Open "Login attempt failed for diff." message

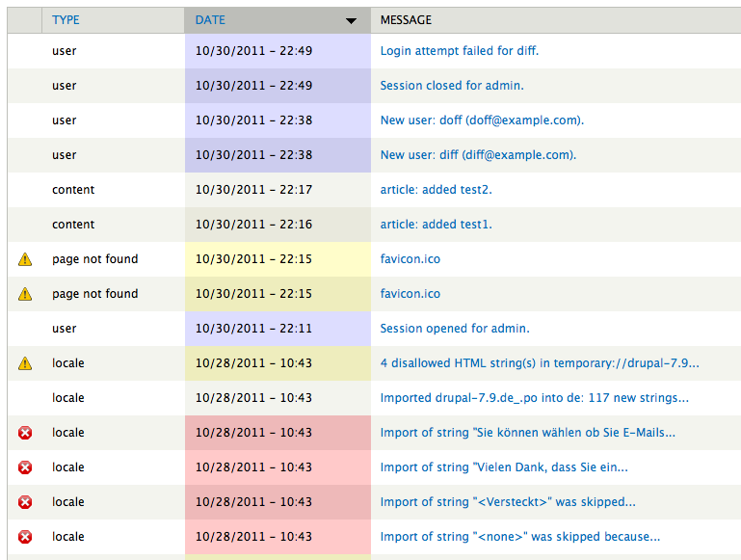pyautogui.click(x=459, y=51)
